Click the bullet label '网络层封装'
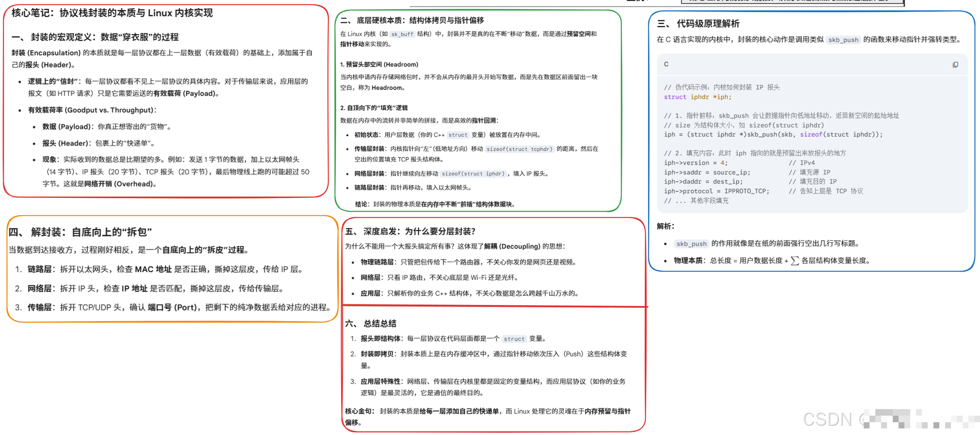This screenshot has width=980, height=435. coord(369,174)
